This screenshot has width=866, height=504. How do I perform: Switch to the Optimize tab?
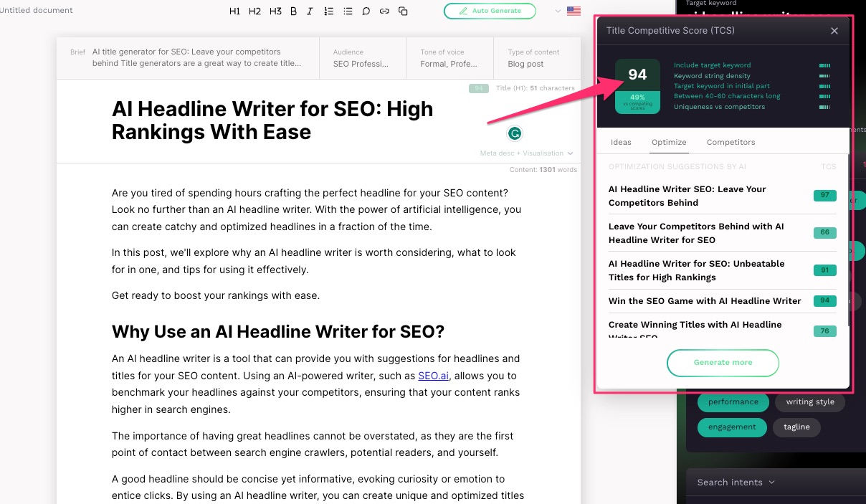tap(669, 142)
